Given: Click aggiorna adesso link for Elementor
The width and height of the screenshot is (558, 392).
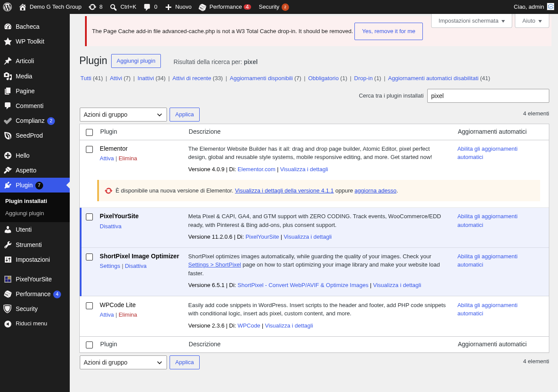Looking at the screenshot, I should 375,191.
